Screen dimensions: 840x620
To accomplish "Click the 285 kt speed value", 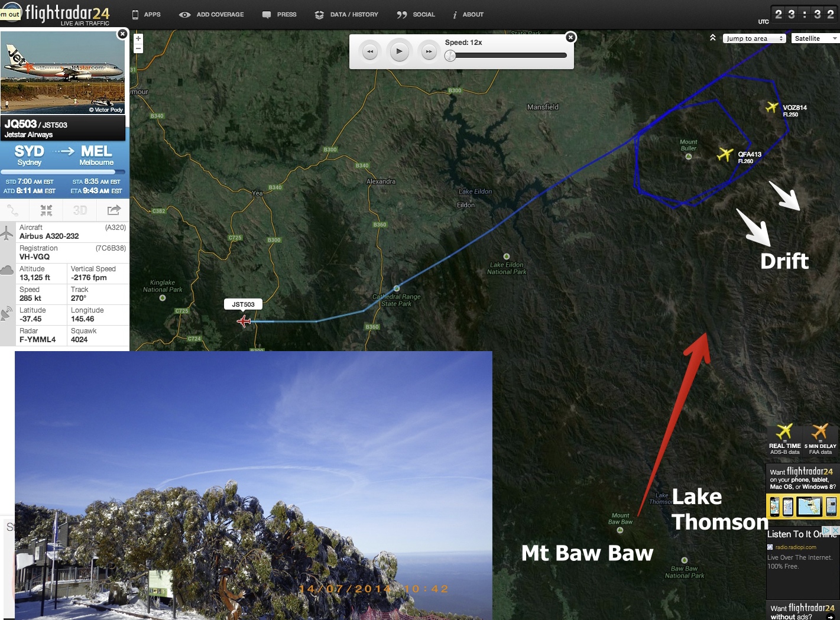I will point(30,298).
